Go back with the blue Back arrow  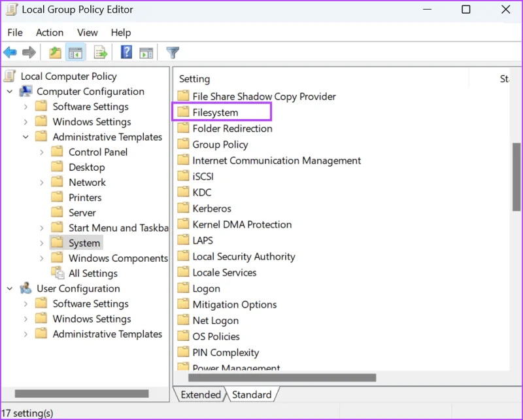10,52
